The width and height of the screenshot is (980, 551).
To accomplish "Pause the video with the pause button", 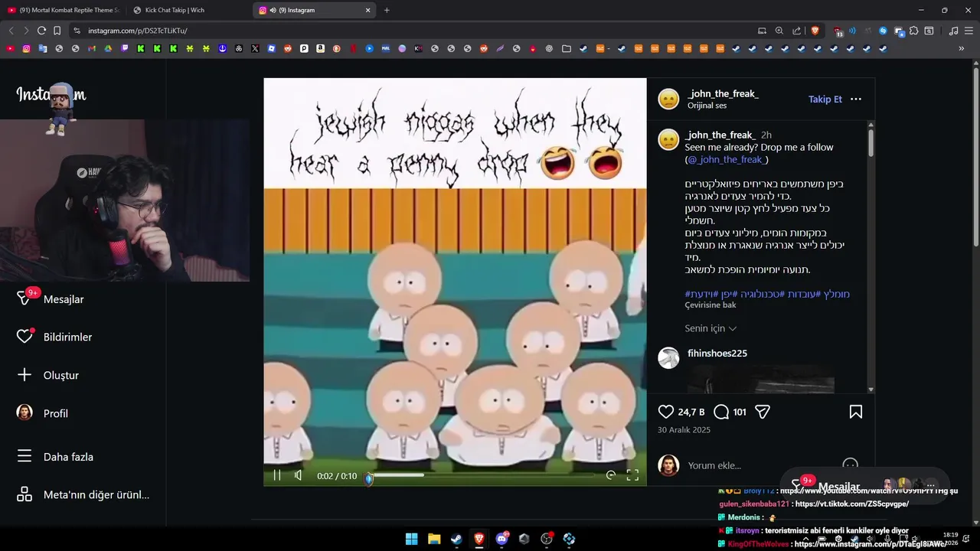I will (x=277, y=475).
